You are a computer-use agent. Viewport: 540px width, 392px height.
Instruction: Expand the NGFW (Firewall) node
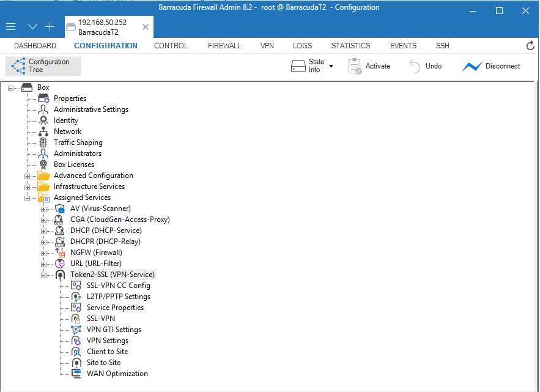tap(44, 254)
